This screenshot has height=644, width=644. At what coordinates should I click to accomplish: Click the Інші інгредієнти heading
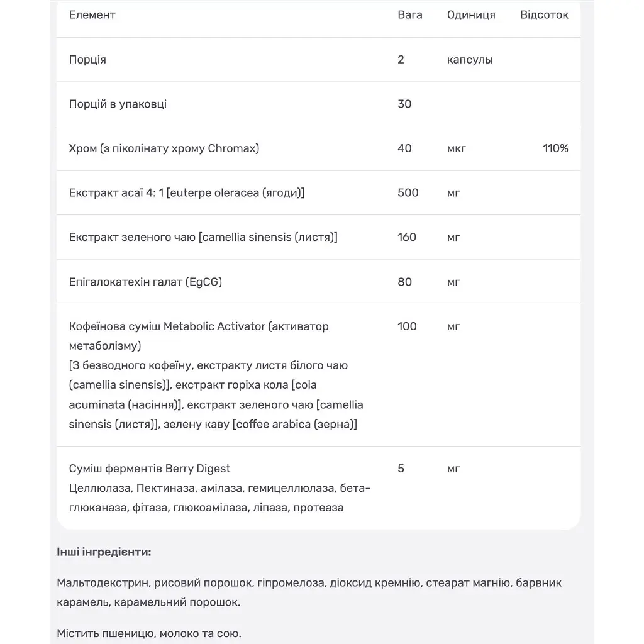104,552
